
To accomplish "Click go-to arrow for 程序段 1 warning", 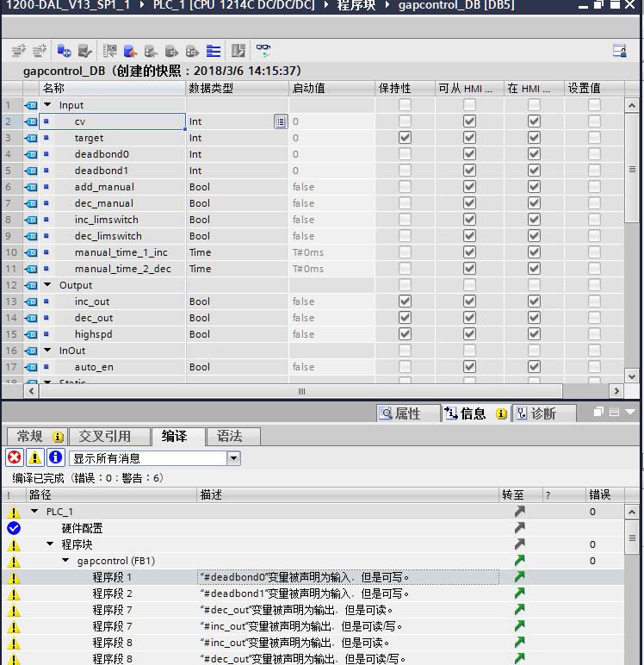I will pyautogui.click(x=519, y=577).
